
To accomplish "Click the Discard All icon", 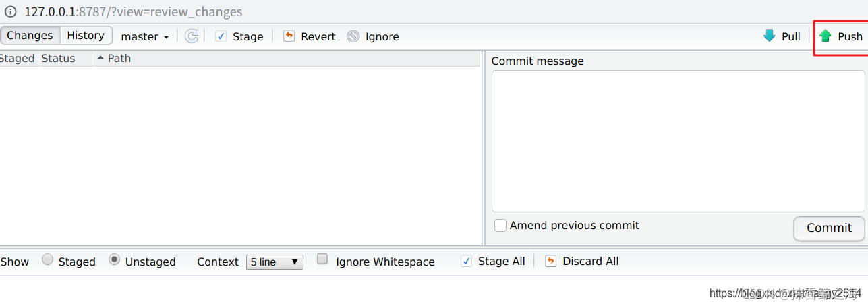I will [551, 261].
